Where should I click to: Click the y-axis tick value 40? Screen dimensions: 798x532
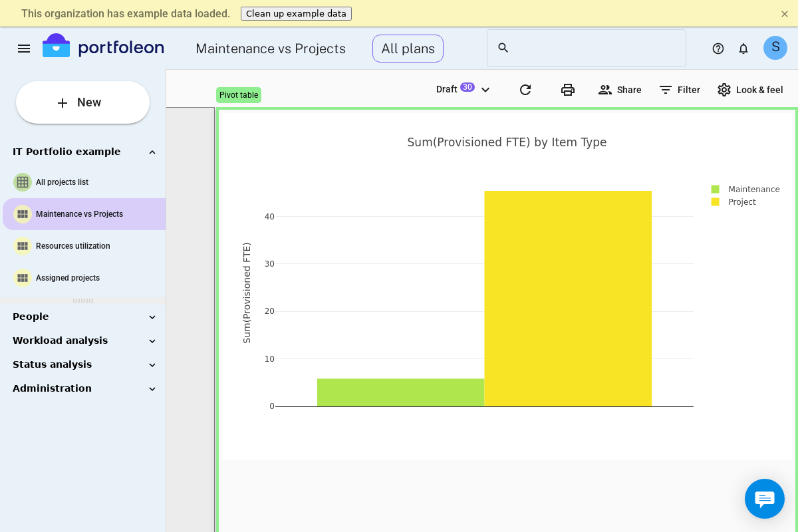click(269, 217)
